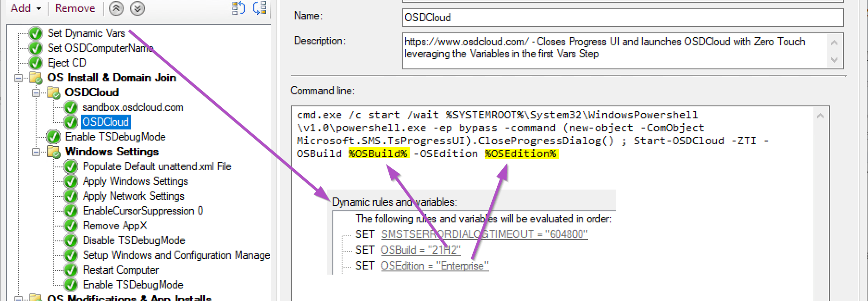
Task: Open the Add dropdown menu
Action: (x=25, y=8)
